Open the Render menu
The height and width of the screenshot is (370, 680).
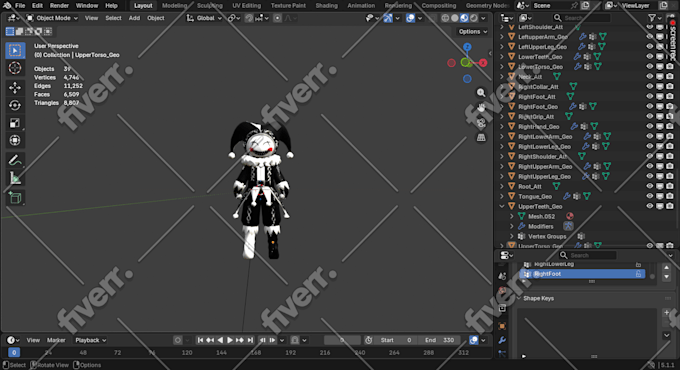(x=59, y=6)
